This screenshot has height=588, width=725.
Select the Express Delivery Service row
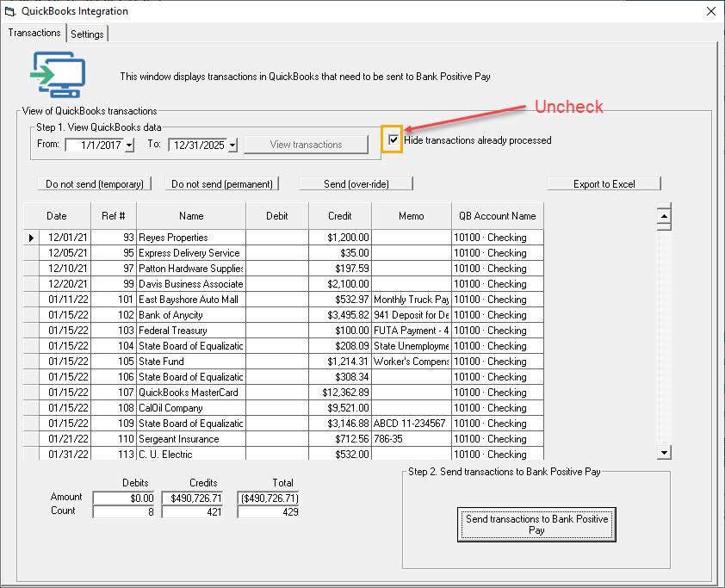(x=283, y=253)
